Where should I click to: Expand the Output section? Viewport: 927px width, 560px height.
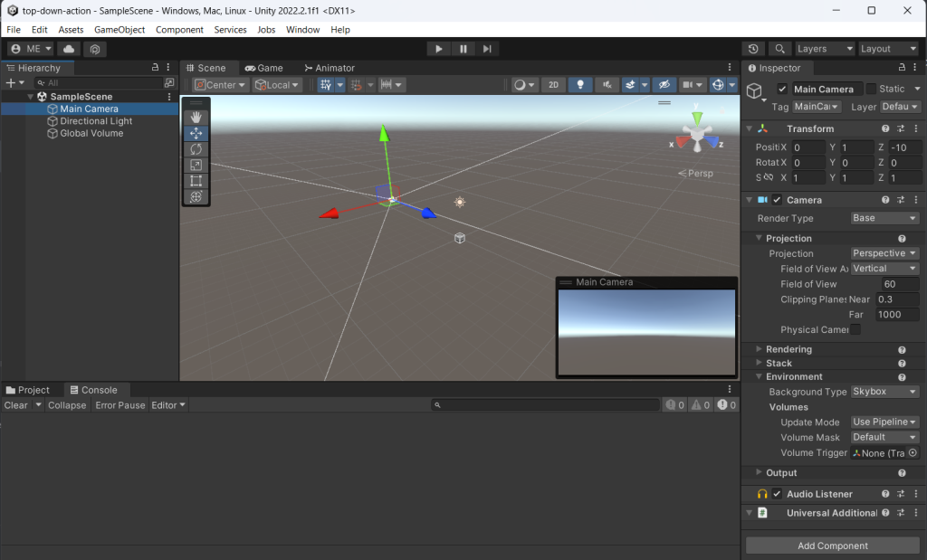click(759, 472)
